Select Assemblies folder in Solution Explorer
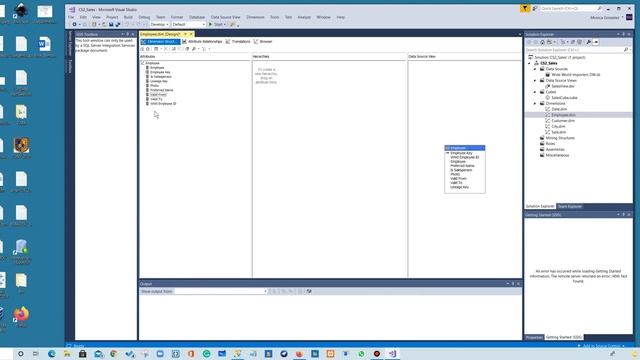 point(552,149)
